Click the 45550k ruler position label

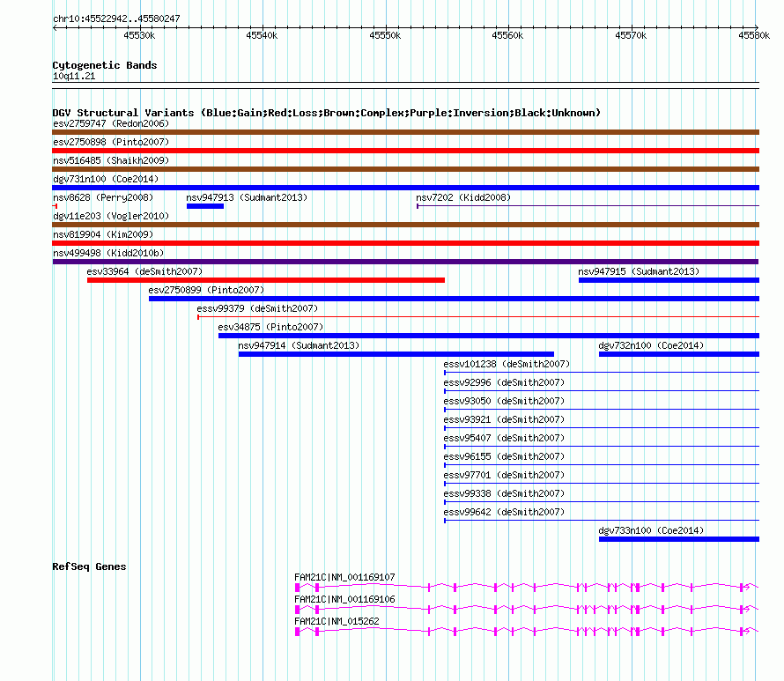pyautogui.click(x=385, y=35)
